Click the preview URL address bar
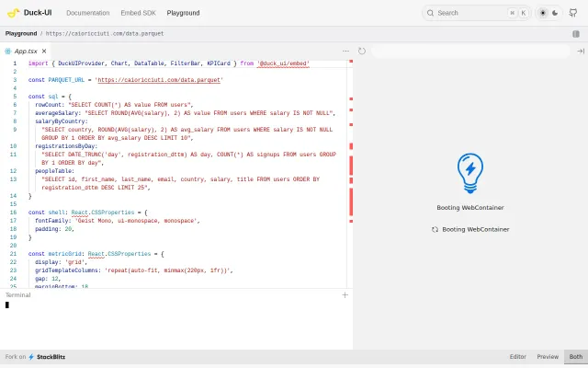The height and width of the screenshot is (368, 588). coord(470,52)
